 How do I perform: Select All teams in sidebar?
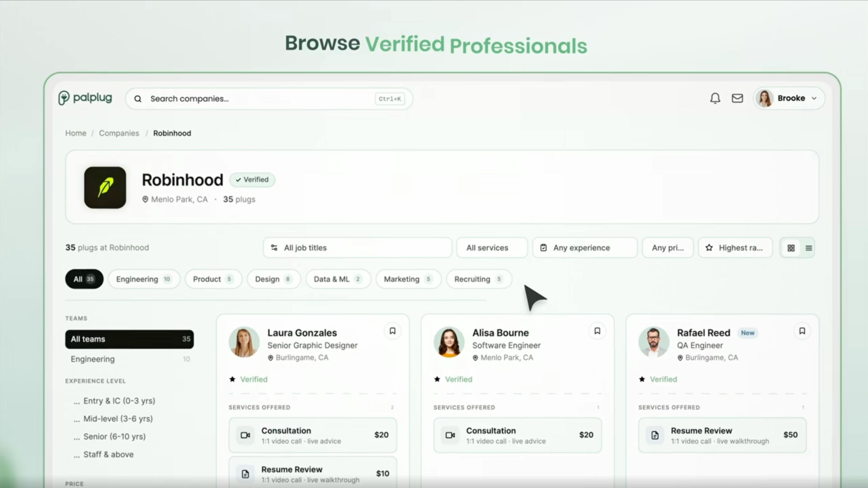[x=129, y=339]
